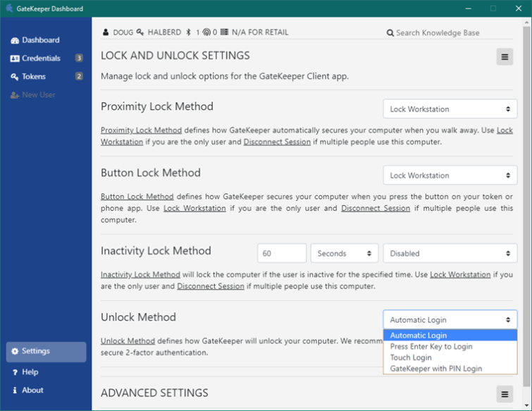Click the hamburger icon beside Advanced Settings
This screenshot has width=532, height=411.
coord(505,394)
